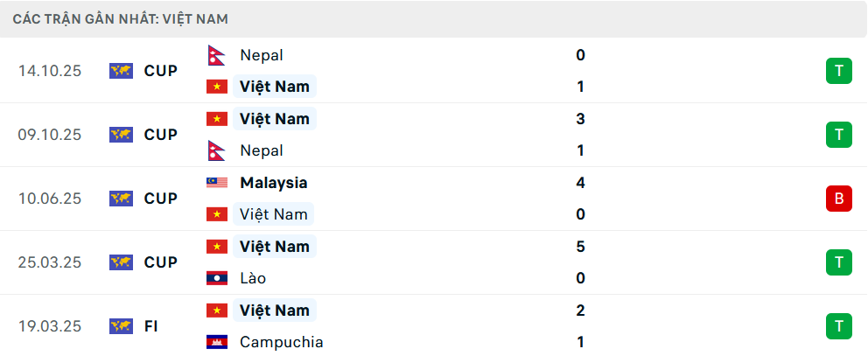
Task: Select the Việt Nam team in the 09.10.25 match
Action: click(275, 119)
